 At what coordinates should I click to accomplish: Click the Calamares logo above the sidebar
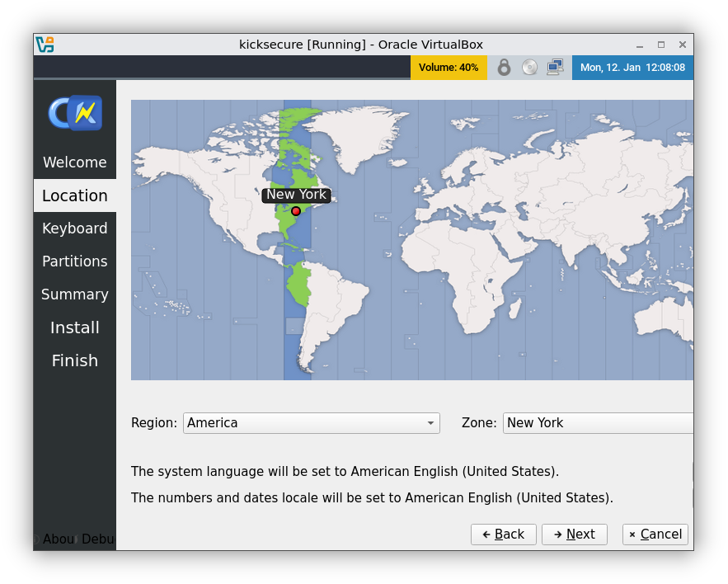[74, 111]
